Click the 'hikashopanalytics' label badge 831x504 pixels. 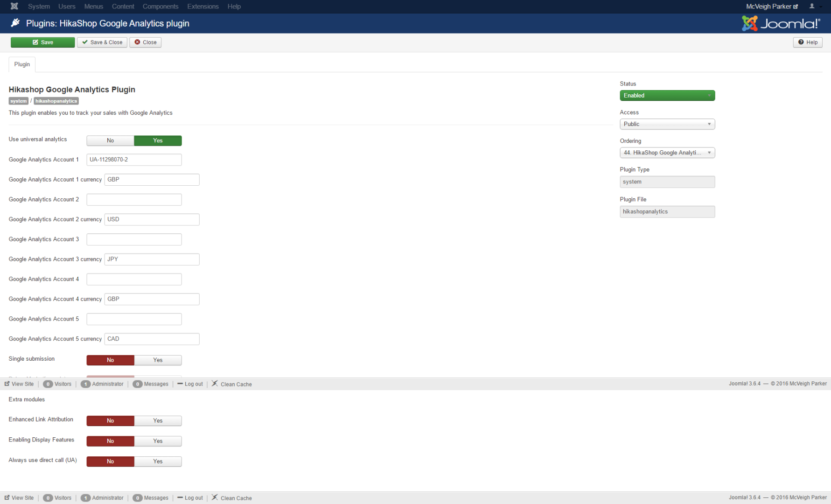pos(56,101)
